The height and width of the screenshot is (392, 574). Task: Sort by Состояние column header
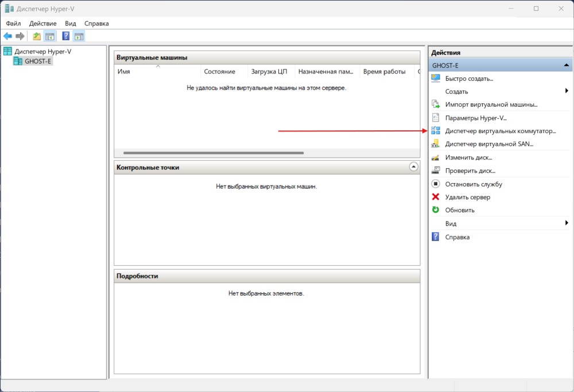click(224, 71)
